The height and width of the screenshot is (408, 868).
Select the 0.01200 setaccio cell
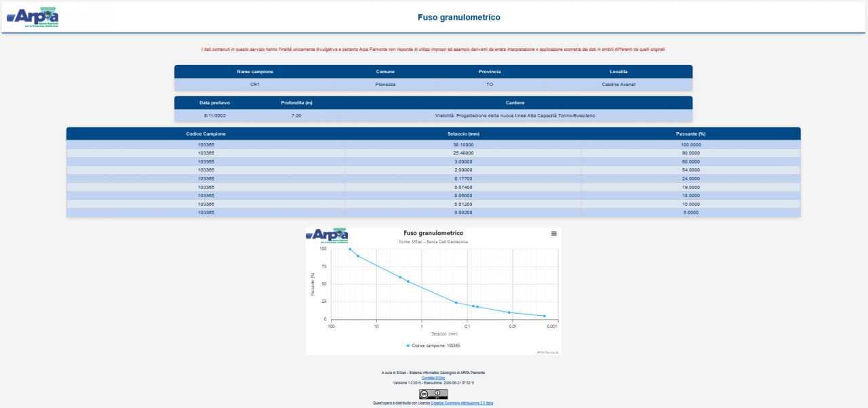click(x=463, y=204)
